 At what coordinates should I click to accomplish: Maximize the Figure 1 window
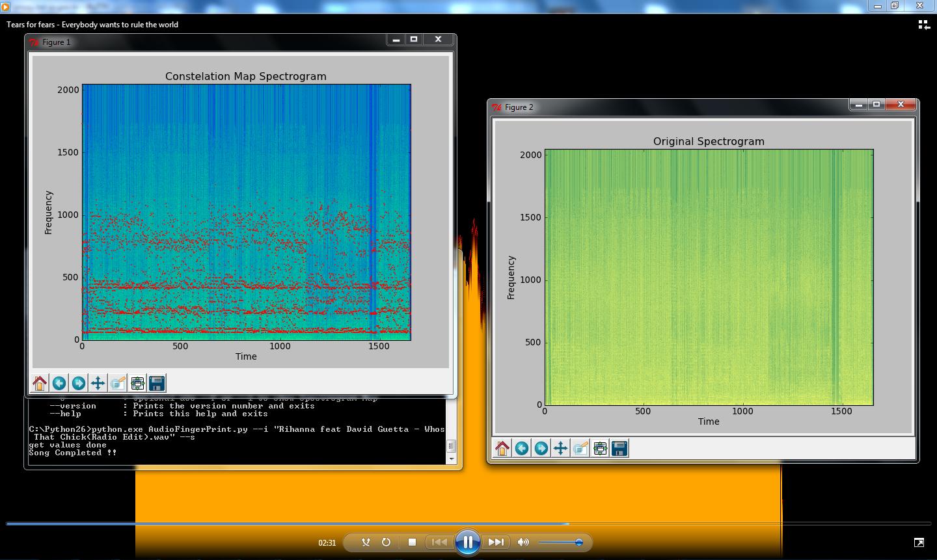click(x=414, y=39)
